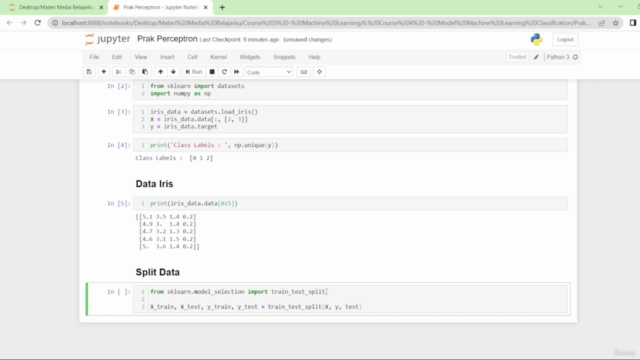The height and width of the screenshot is (360, 640).
Task: Restart kernel and run all fast-forward icon
Action: [x=236, y=72]
